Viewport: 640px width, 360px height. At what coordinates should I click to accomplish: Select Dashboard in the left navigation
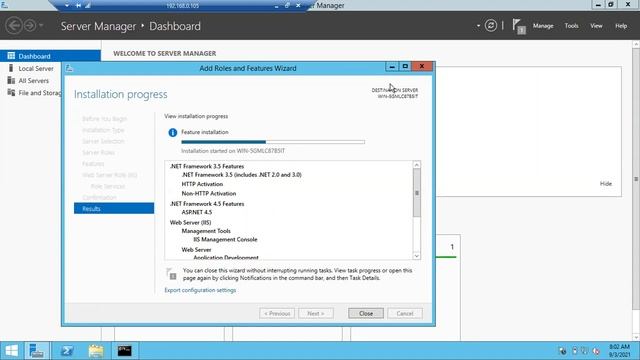[50, 56]
